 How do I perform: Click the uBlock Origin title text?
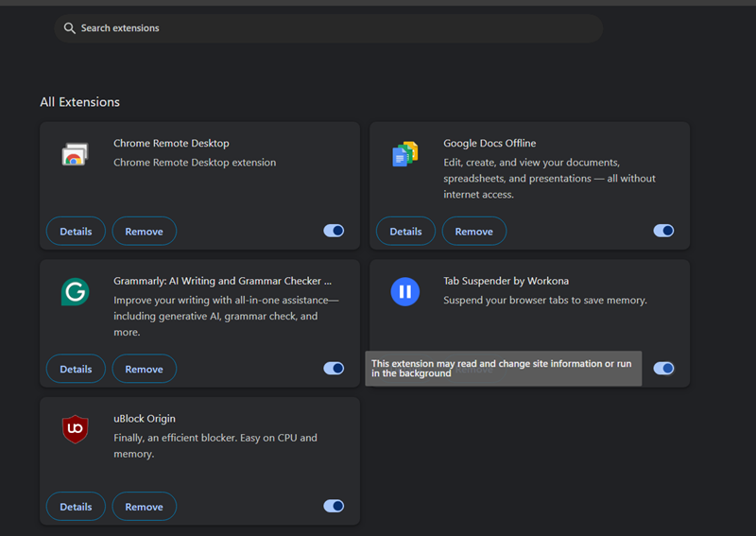tap(145, 418)
